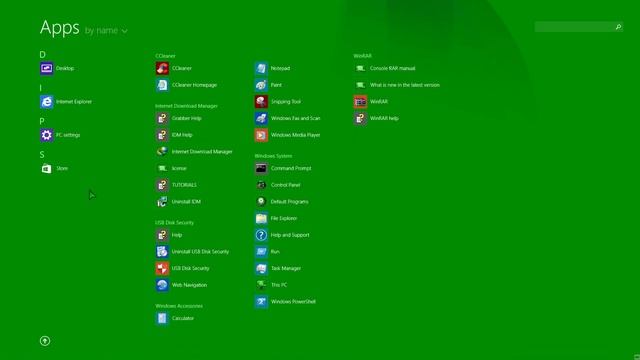640x360 pixels.
Task: Launch Calculator icon
Action: [162, 318]
